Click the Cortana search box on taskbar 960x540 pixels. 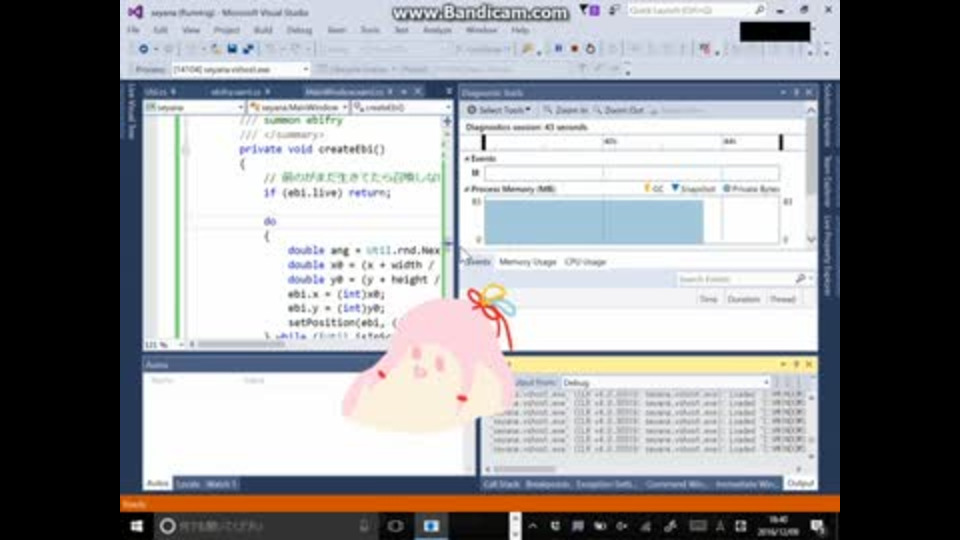264,526
